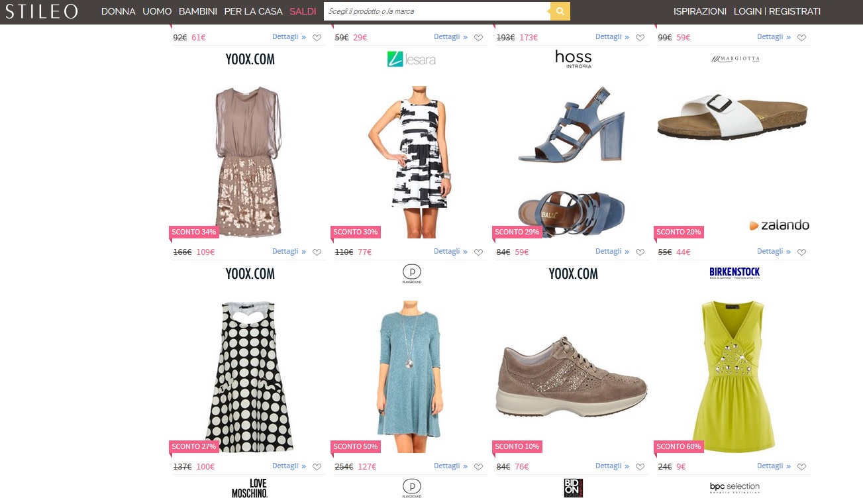Open the PER LA CASA menu
Image resolution: width=863 pixels, height=504 pixels.
point(253,11)
